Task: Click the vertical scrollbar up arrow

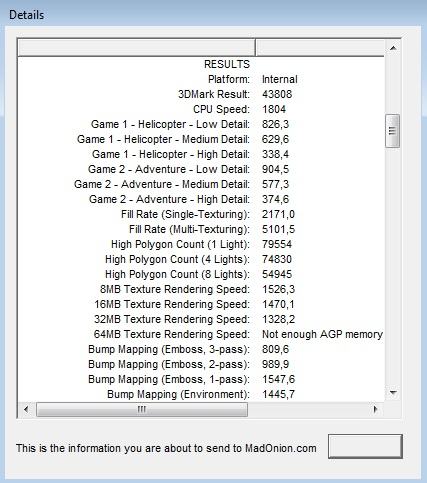Action: (393, 48)
